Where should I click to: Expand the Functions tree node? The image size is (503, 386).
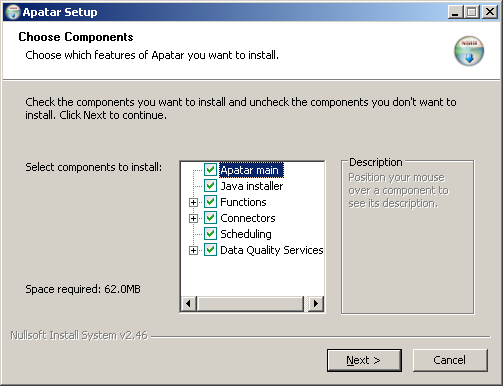193,202
